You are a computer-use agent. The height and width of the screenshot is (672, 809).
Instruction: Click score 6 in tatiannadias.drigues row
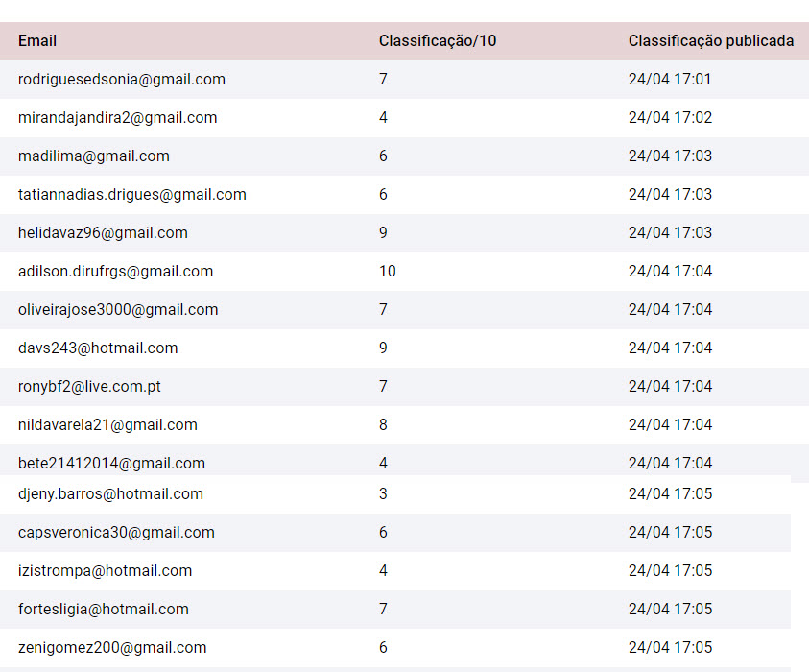[x=383, y=194]
